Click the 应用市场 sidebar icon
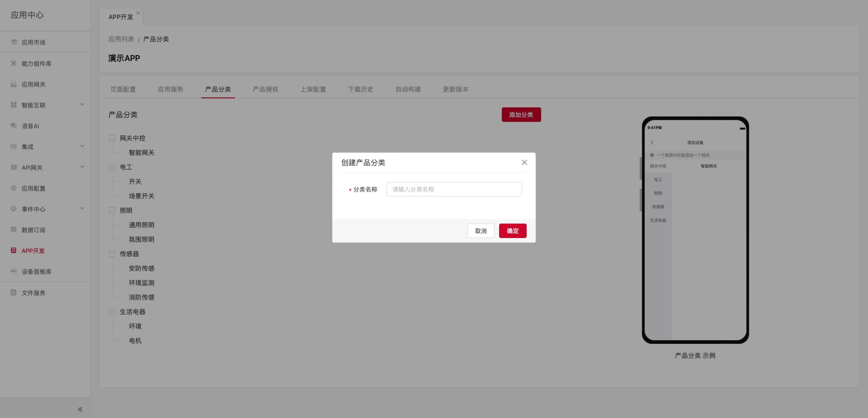The image size is (868, 418). click(x=14, y=42)
